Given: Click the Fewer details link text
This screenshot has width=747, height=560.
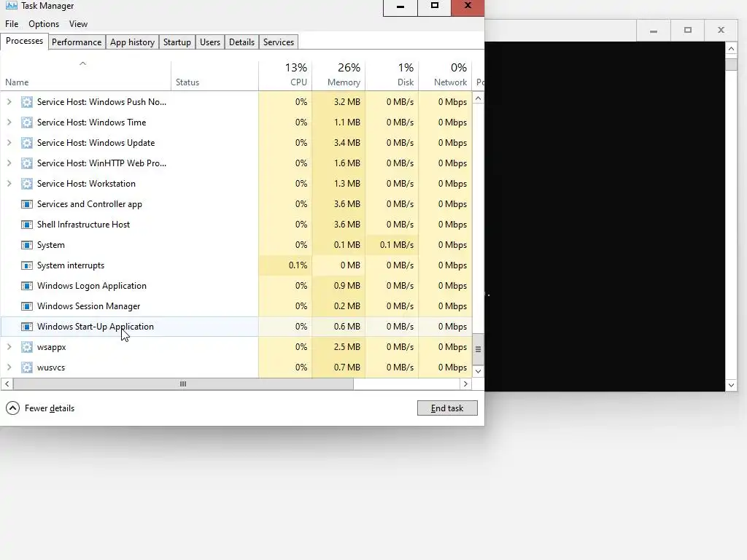Looking at the screenshot, I should point(50,408).
